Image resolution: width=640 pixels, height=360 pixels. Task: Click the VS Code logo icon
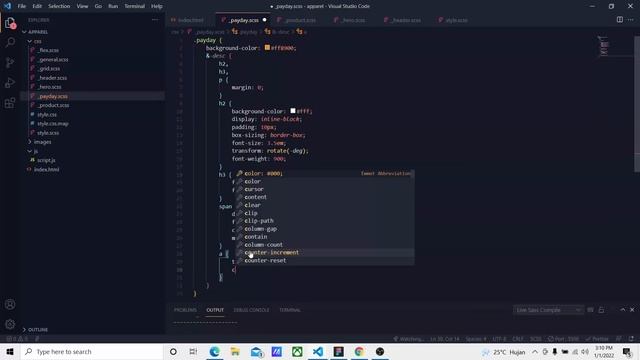[7, 6]
